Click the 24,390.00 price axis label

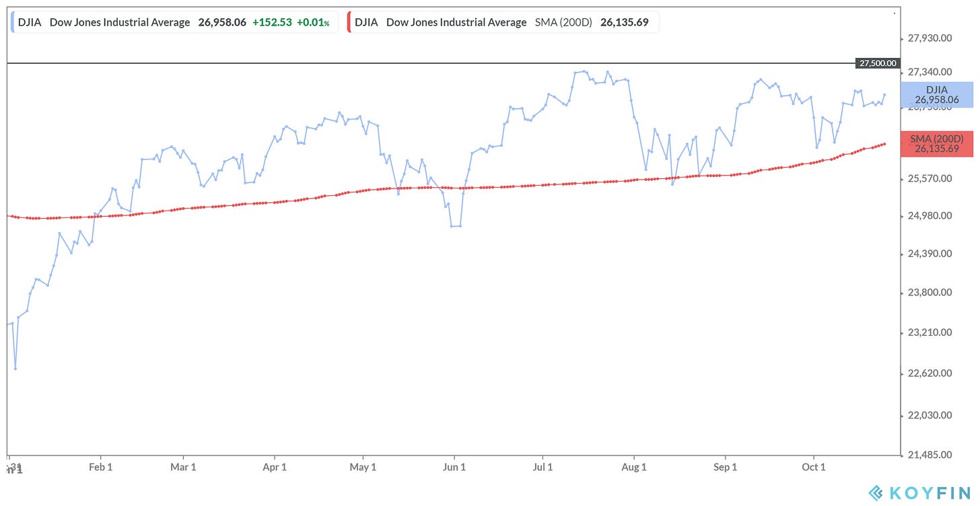click(930, 254)
